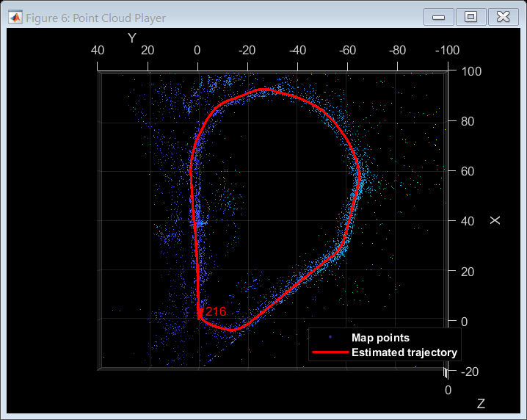Click the Z axis label
This screenshot has width=527, height=420.
click(x=481, y=403)
